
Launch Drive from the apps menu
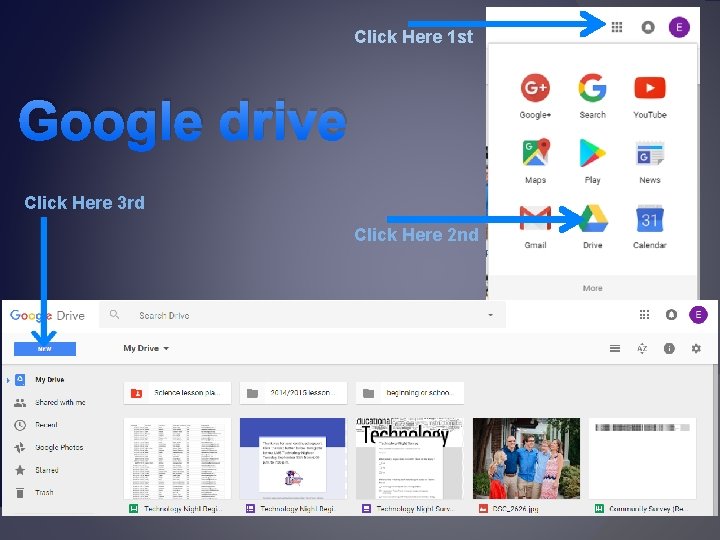[x=593, y=226]
